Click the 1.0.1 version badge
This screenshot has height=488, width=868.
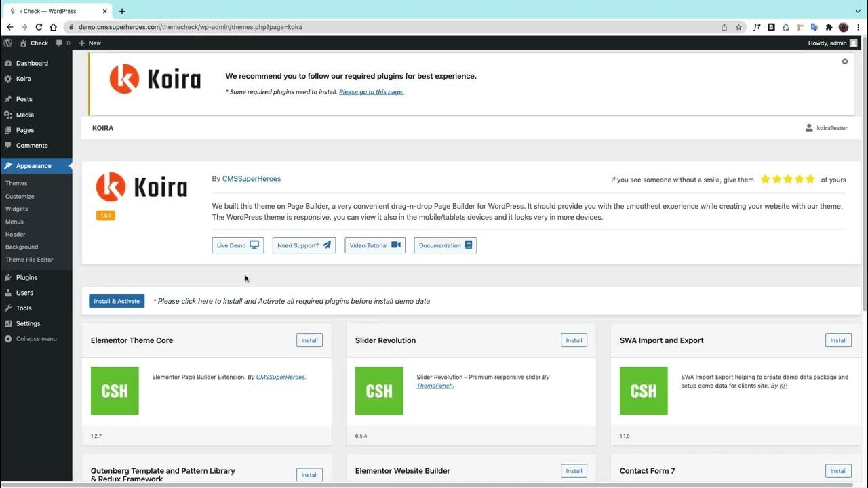(106, 216)
